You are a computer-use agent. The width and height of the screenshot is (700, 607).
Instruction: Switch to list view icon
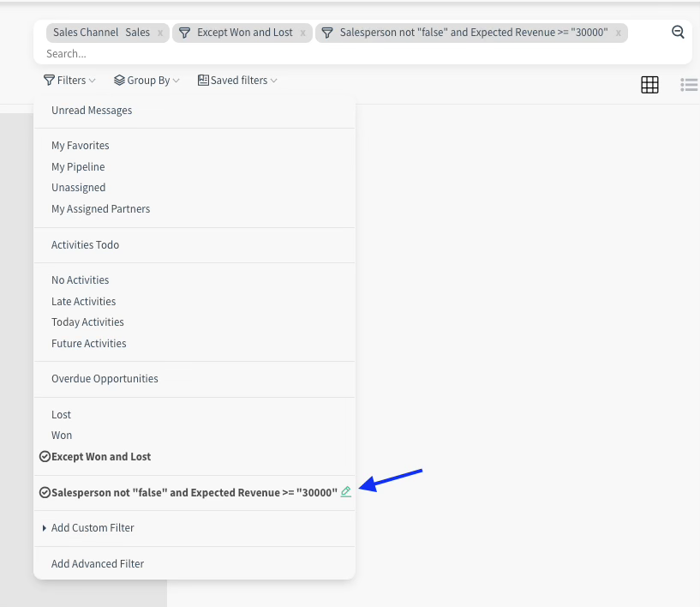(x=689, y=85)
